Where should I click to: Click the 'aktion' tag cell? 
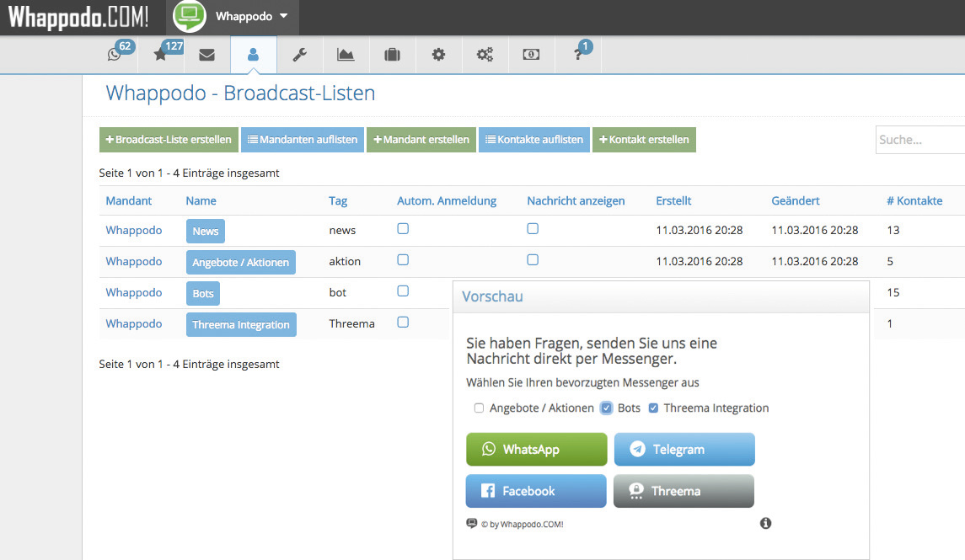click(345, 261)
